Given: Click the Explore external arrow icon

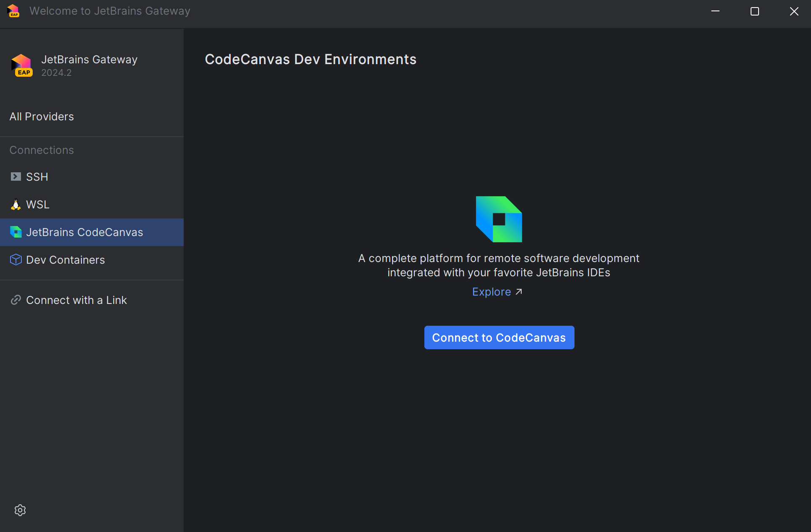Looking at the screenshot, I should 519,292.
